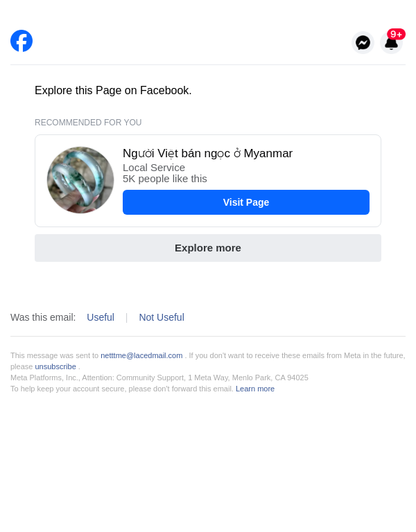Click the Meta Platforms address line
416x532 pixels.
point(159,378)
